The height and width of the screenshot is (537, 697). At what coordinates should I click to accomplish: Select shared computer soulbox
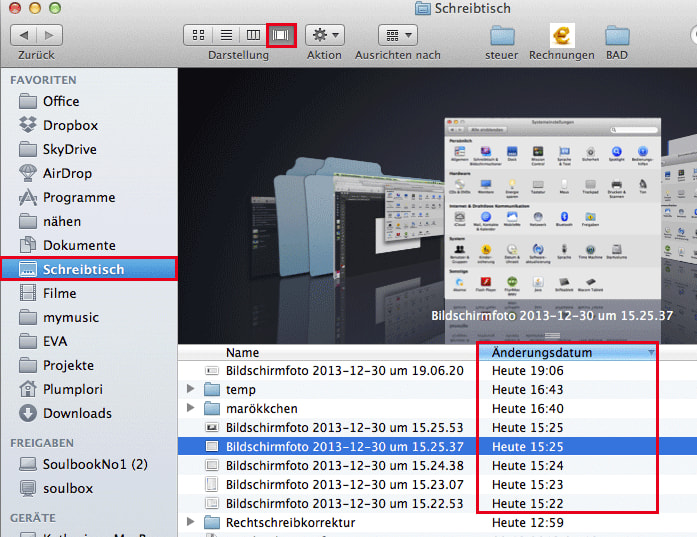tap(89, 488)
